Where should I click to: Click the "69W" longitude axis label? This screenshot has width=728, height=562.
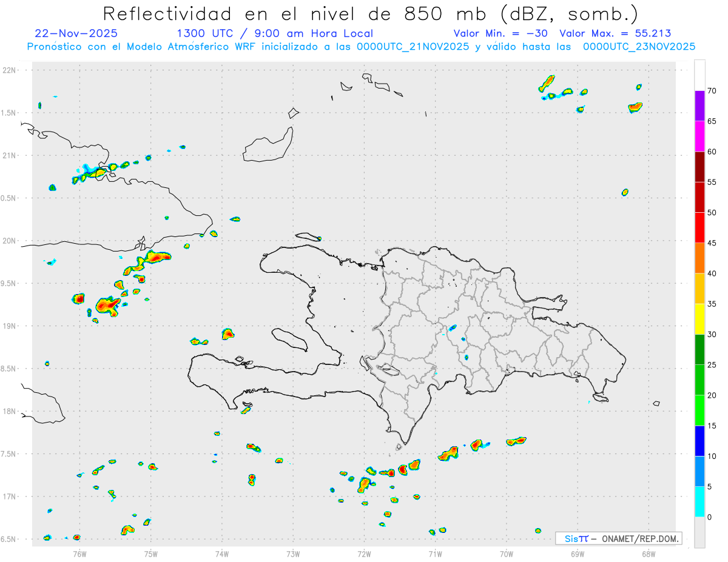tap(578, 553)
